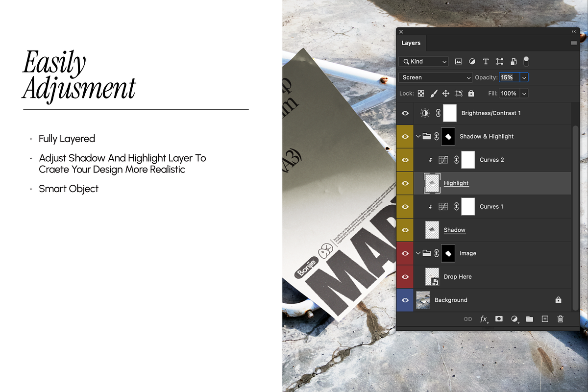Filter layers by adjustment layer icon

[x=472, y=62]
